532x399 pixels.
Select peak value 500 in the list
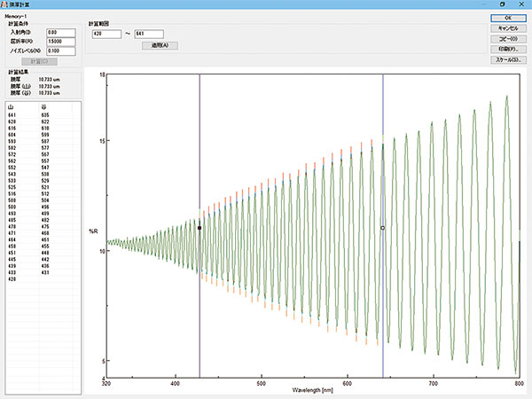(x=12, y=207)
